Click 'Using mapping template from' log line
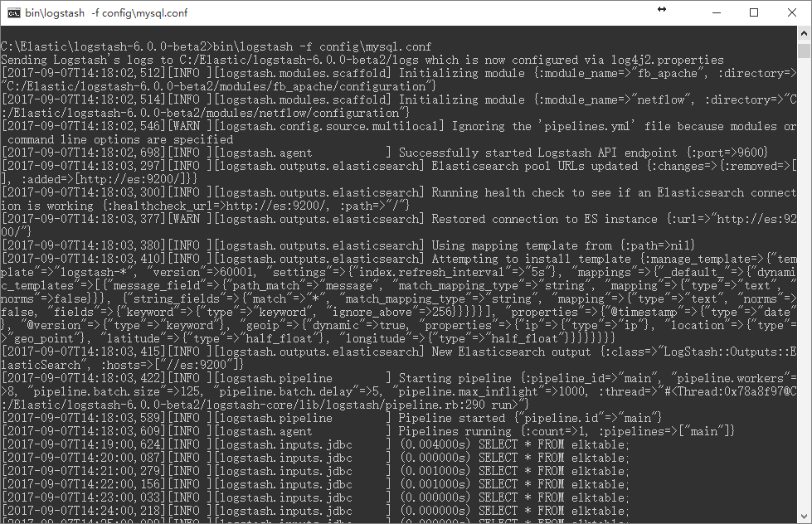812x524 pixels. [348, 245]
